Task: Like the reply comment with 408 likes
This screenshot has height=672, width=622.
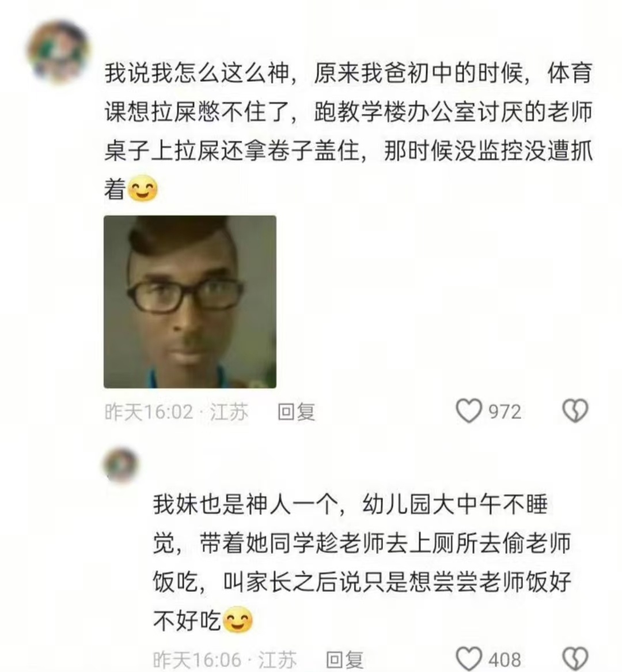Action: coord(469,658)
